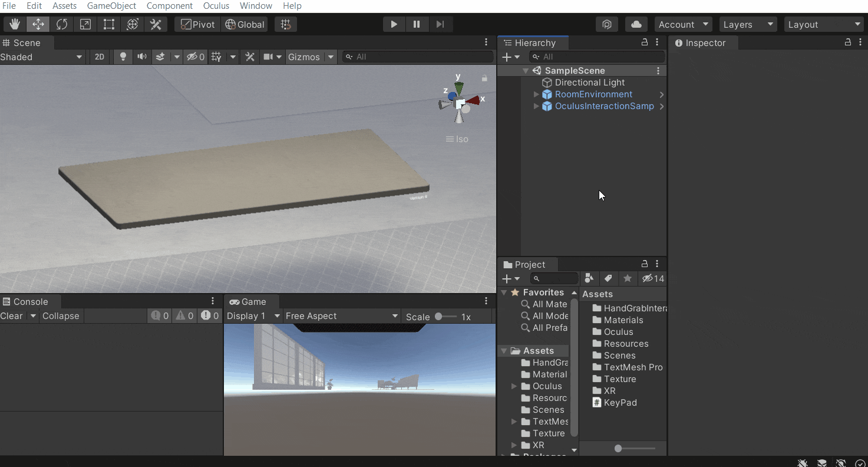The width and height of the screenshot is (868, 467).
Task: Open the Layers dropdown
Action: tap(748, 24)
